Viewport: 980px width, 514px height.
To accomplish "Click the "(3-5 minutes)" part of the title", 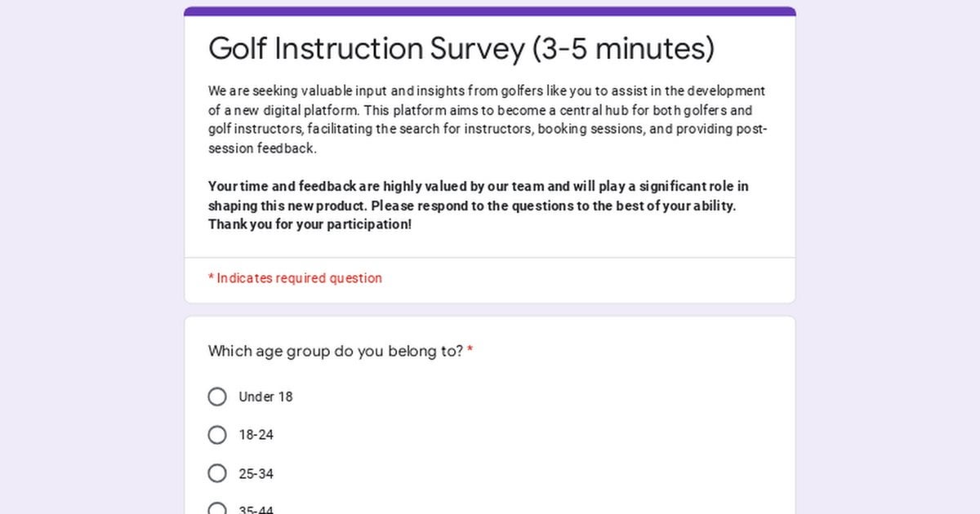I will coord(623,49).
